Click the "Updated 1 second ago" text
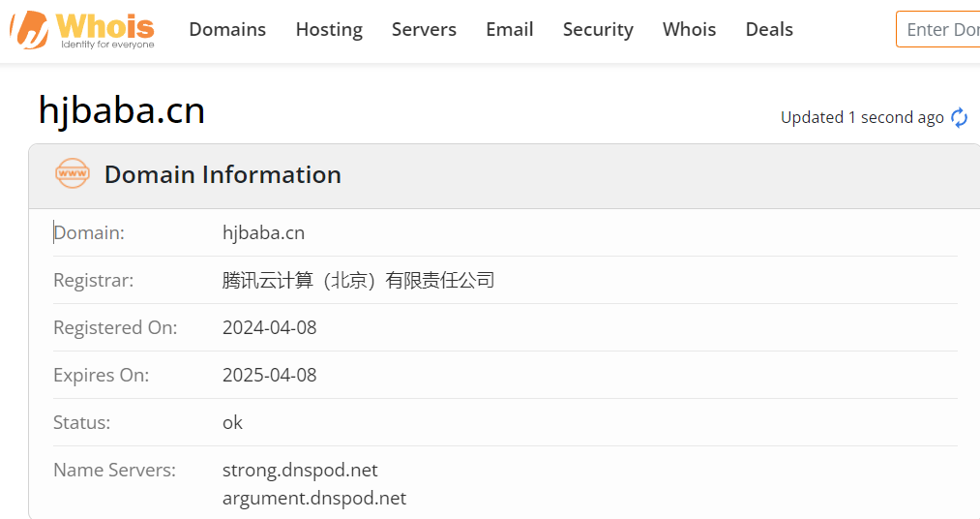 [862, 117]
